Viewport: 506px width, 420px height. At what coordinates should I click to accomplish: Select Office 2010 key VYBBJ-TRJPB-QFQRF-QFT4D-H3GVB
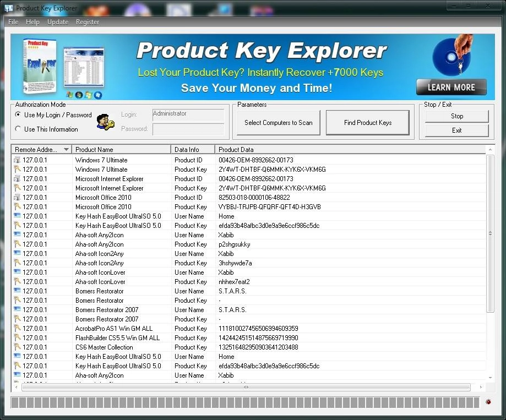[x=269, y=207]
